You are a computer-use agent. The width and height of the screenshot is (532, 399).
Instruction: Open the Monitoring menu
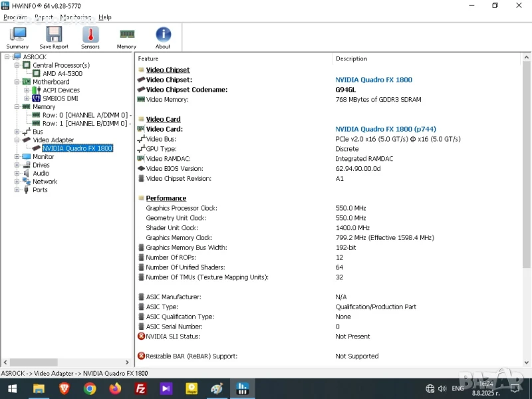coord(76,17)
